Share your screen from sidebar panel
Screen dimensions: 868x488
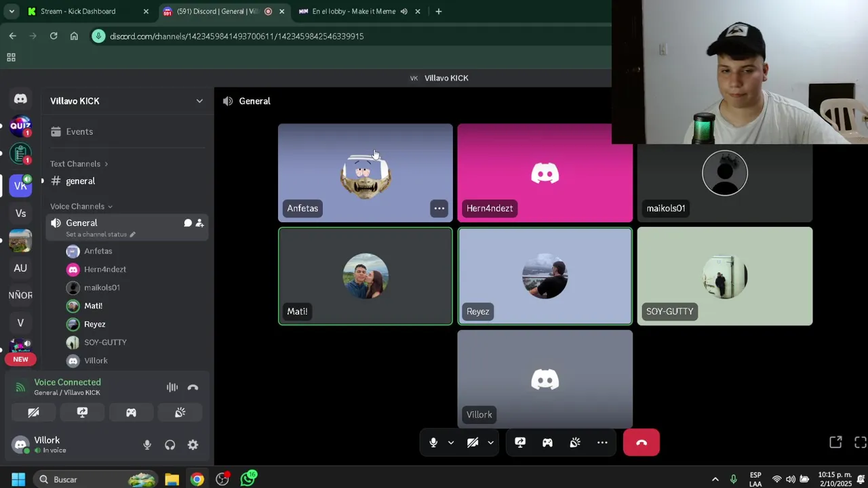pos(82,412)
